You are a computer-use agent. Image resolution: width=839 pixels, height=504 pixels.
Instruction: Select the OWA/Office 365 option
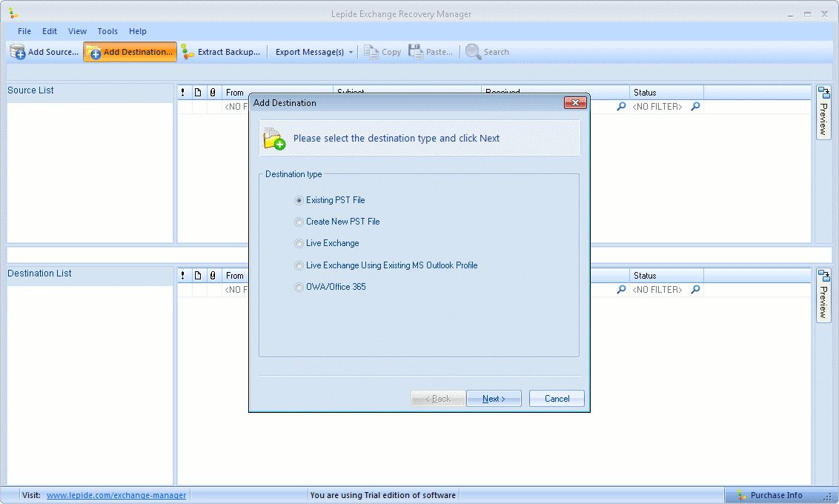(330, 287)
